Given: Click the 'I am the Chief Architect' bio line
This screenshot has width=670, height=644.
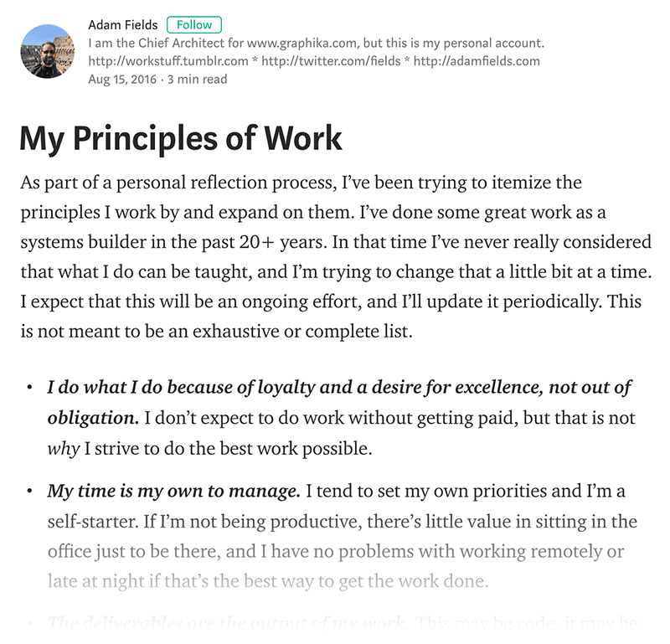Looking at the screenshot, I should point(317,44).
